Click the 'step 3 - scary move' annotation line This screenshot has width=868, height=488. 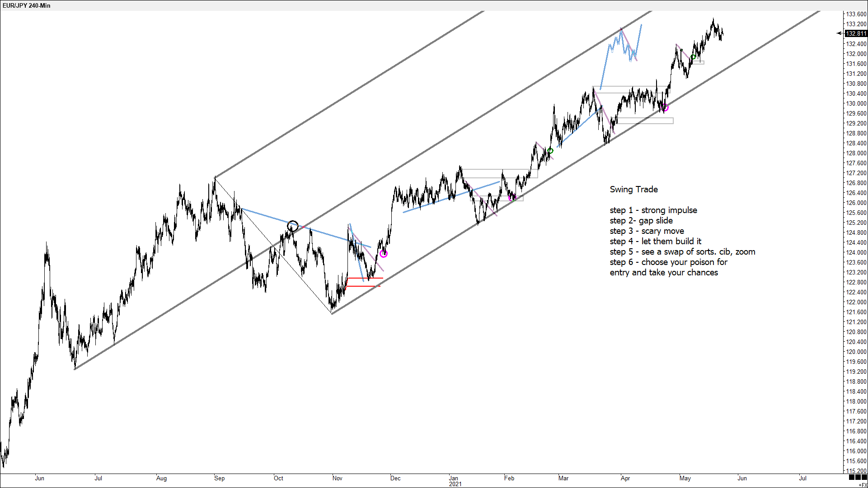click(647, 231)
